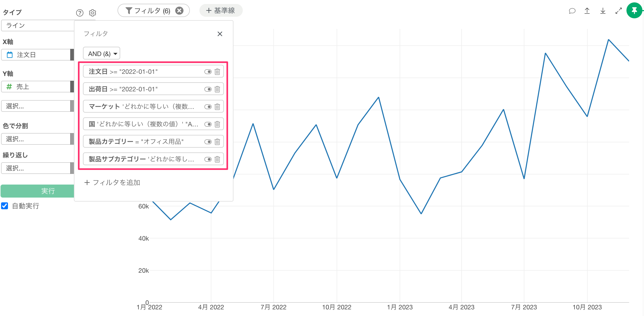Open chart settings gear icon

coord(93,13)
